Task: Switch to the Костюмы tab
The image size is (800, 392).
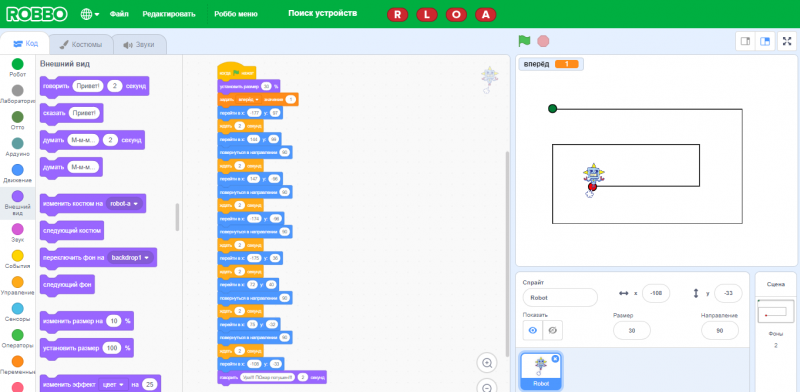Action: point(81,45)
